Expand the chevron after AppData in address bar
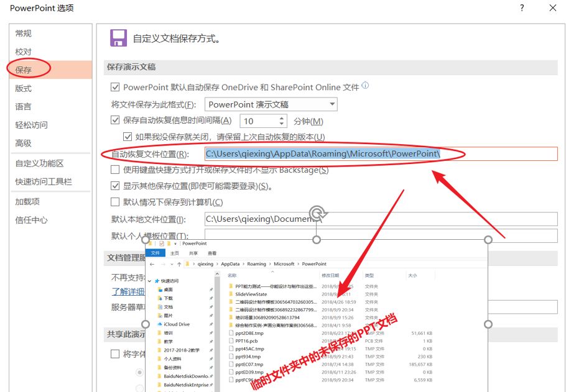 (x=244, y=264)
